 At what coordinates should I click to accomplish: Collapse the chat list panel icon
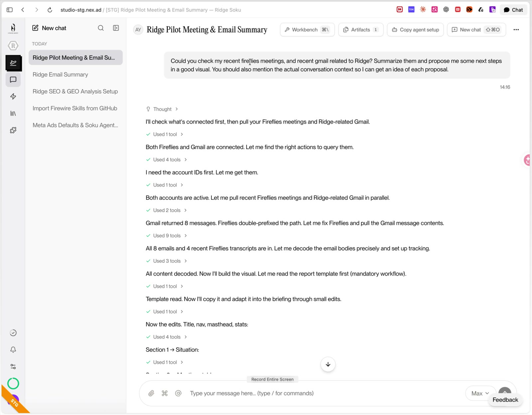(x=116, y=28)
